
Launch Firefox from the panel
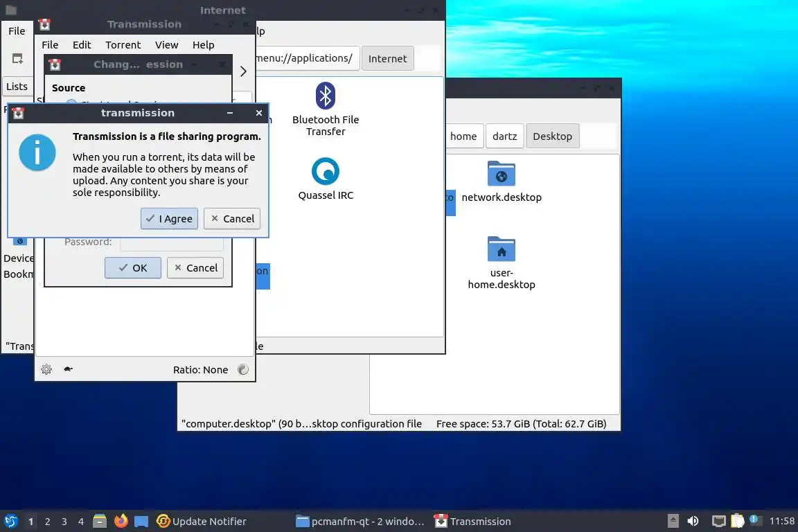click(x=121, y=521)
